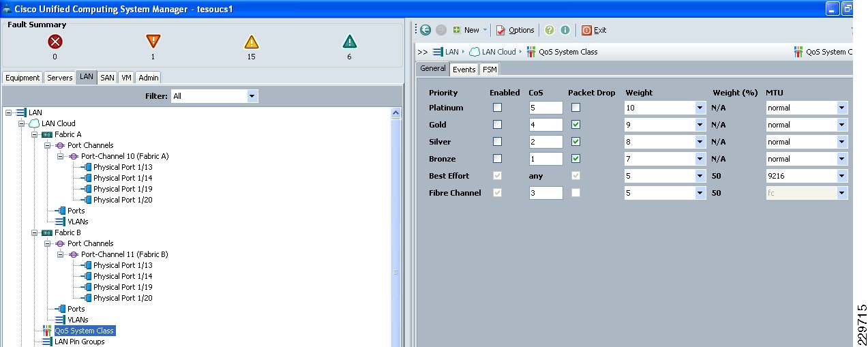Enable the Bronze priority checkbox

point(497,159)
